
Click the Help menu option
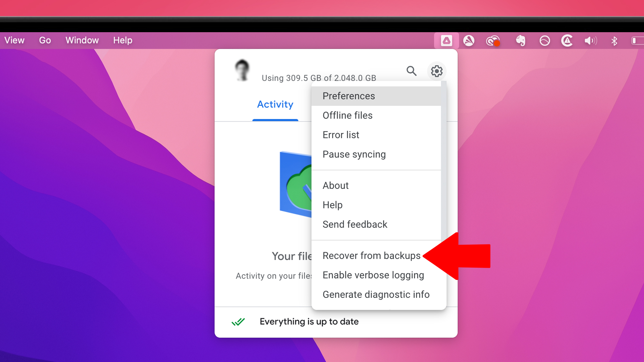332,205
